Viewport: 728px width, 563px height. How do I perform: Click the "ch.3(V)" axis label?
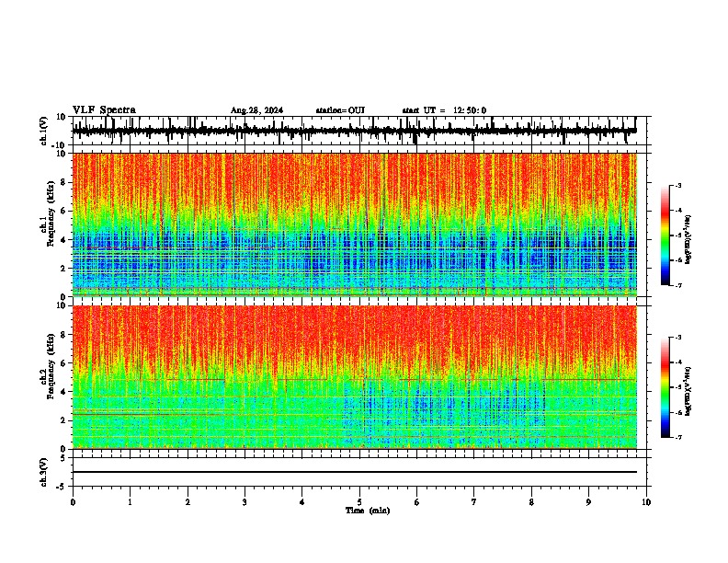(44, 472)
